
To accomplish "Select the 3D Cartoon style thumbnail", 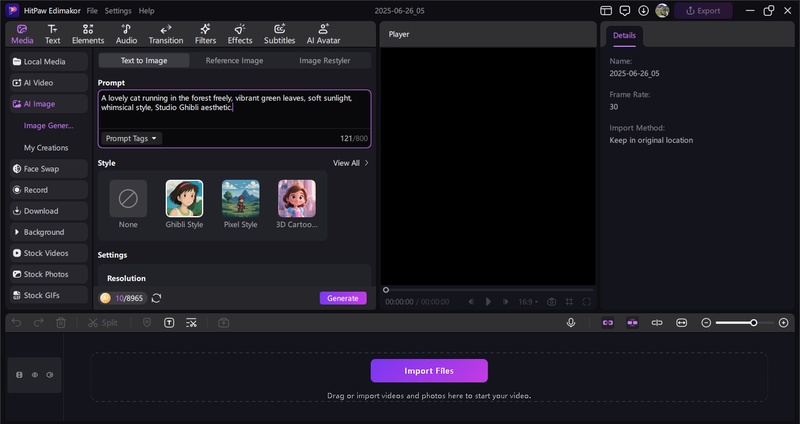I will tap(296, 198).
